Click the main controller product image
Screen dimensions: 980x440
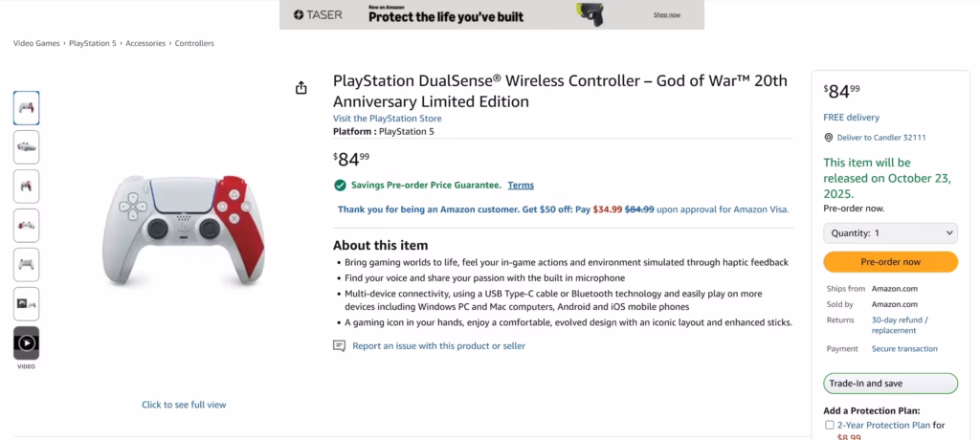click(184, 231)
